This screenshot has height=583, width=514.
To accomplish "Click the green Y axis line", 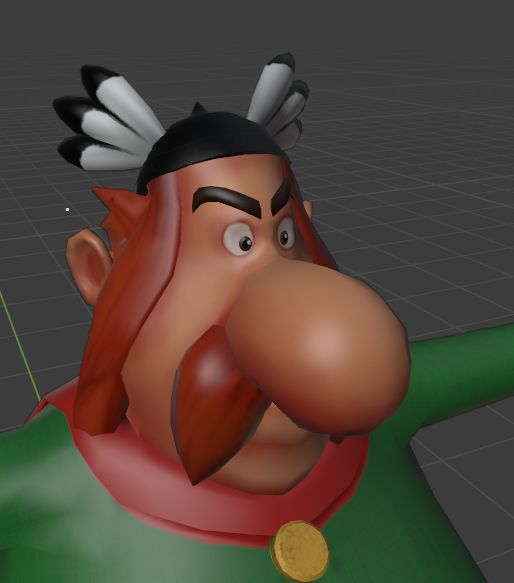I will point(20,347).
